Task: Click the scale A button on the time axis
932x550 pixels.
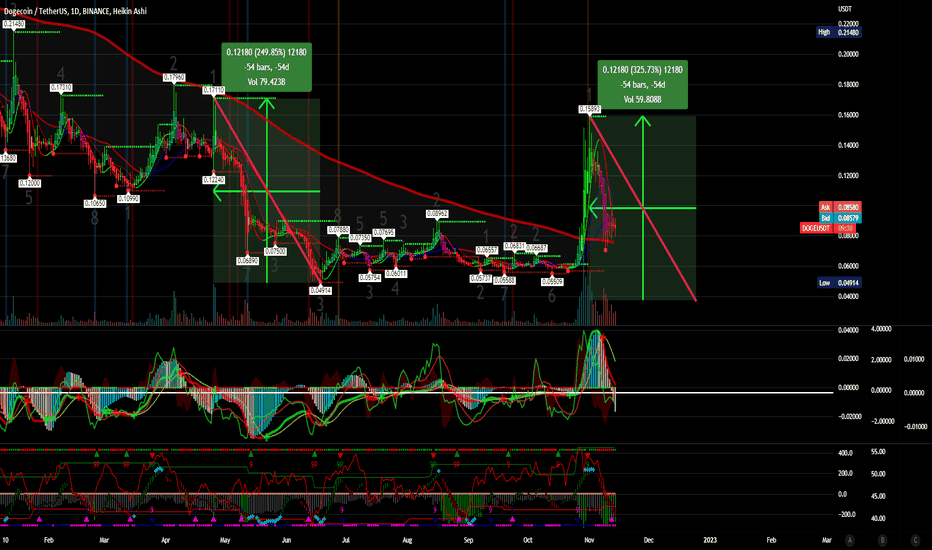Action: [850, 540]
